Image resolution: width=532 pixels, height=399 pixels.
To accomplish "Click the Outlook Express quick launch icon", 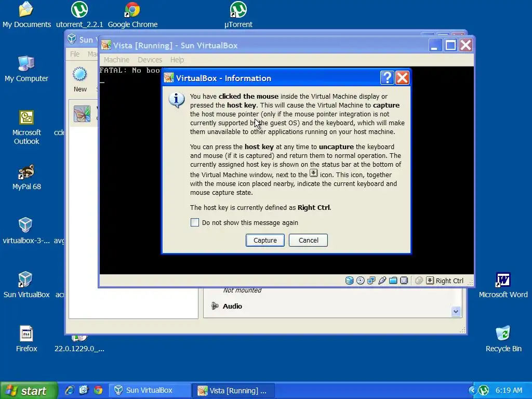I will pyautogui.click(x=84, y=390).
